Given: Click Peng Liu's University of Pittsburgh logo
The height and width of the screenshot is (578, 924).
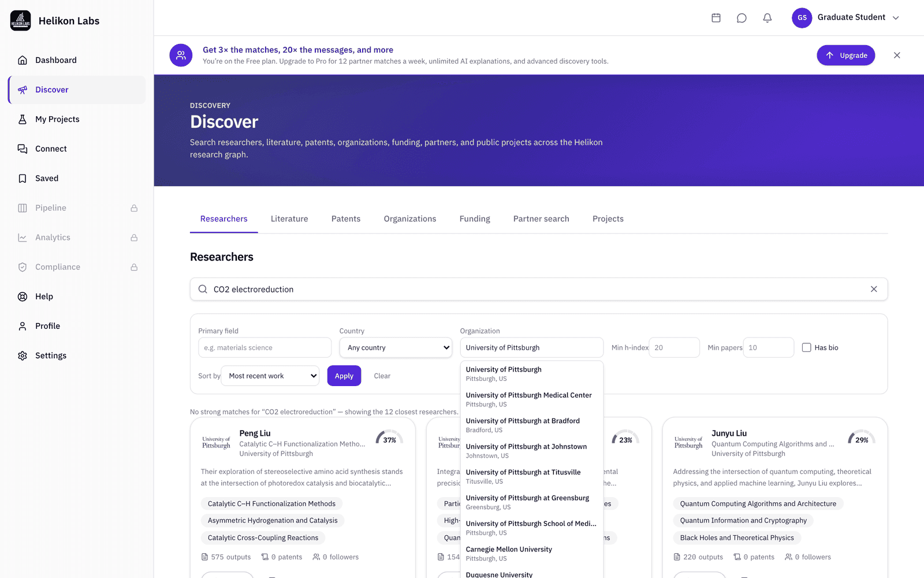Looking at the screenshot, I should [216, 443].
